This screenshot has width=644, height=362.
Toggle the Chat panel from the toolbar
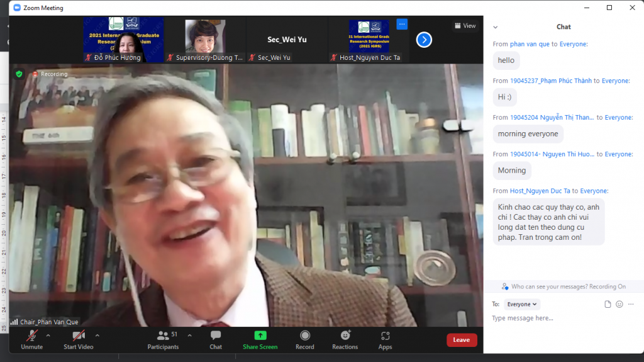pyautogui.click(x=216, y=339)
